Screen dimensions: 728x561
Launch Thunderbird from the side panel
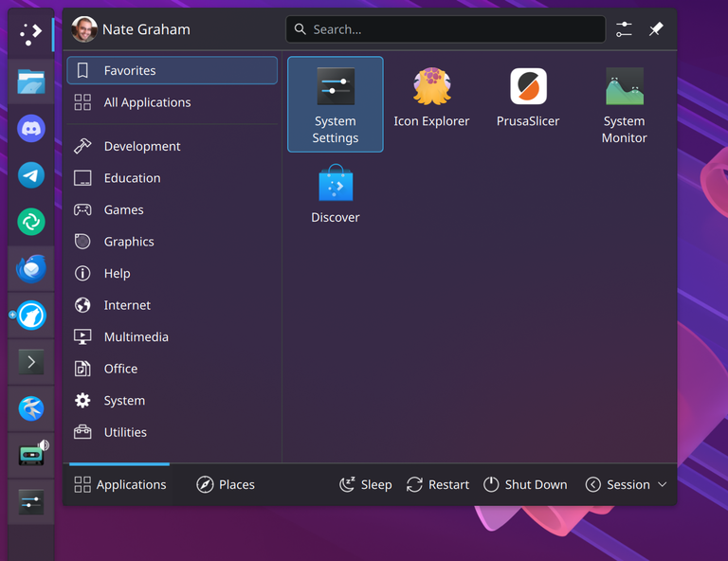(x=31, y=269)
